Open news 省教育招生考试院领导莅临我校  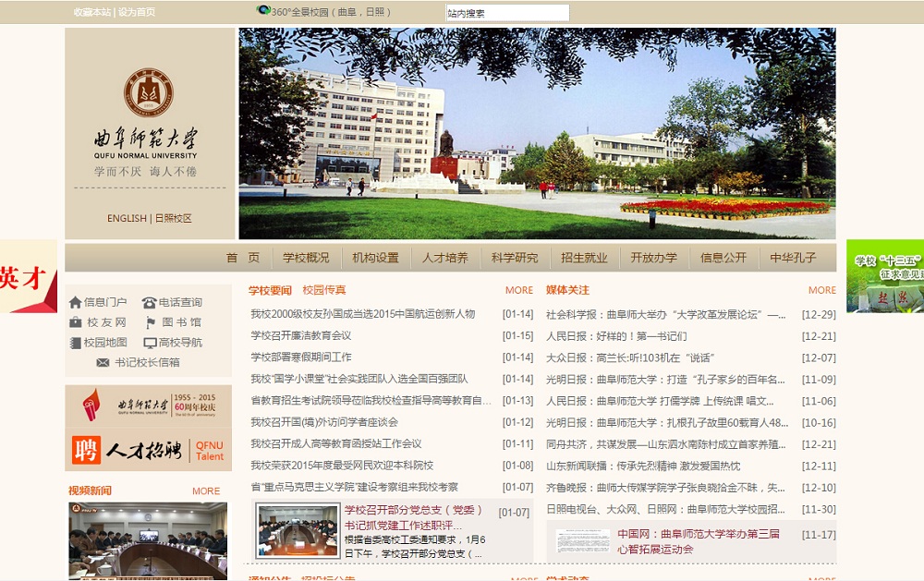click(371, 401)
